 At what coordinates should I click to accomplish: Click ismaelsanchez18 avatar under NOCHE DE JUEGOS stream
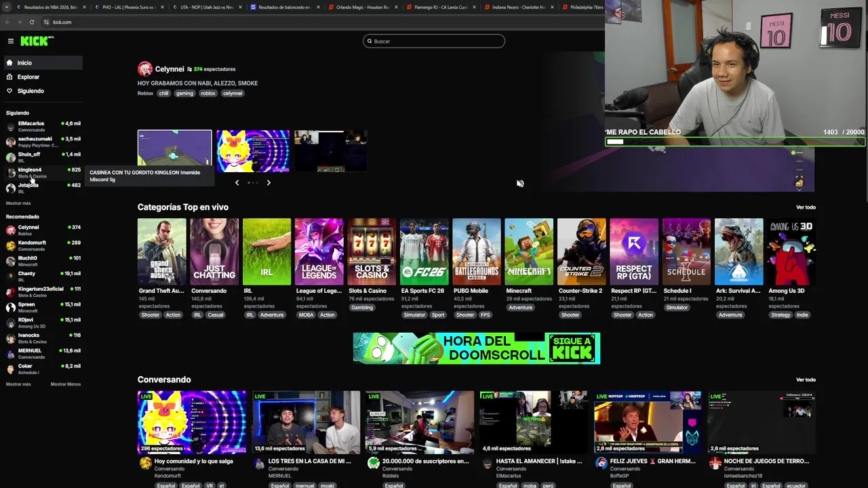[x=715, y=464]
